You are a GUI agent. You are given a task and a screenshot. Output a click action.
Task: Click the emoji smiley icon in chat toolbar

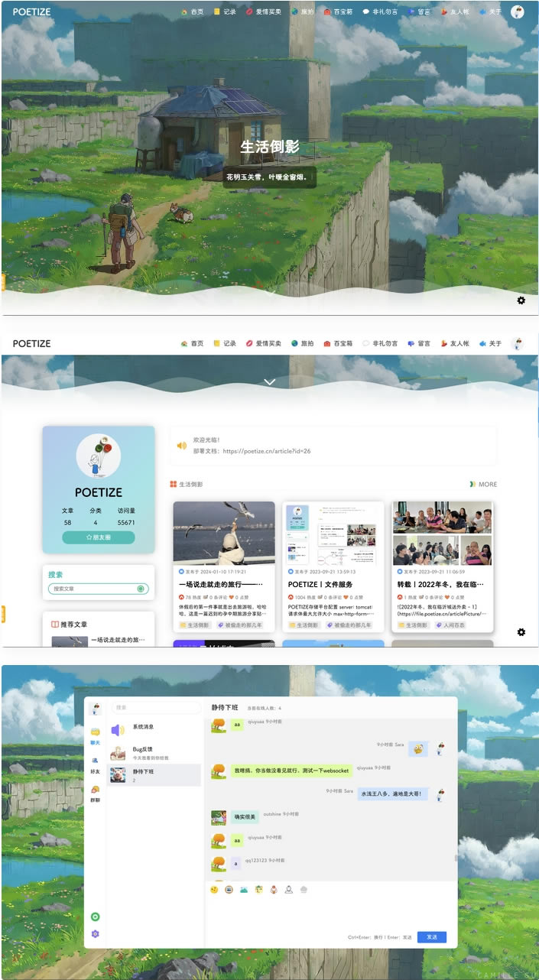[x=215, y=890]
